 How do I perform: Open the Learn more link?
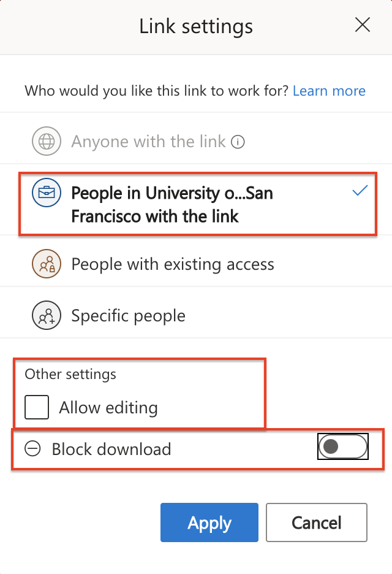(329, 91)
